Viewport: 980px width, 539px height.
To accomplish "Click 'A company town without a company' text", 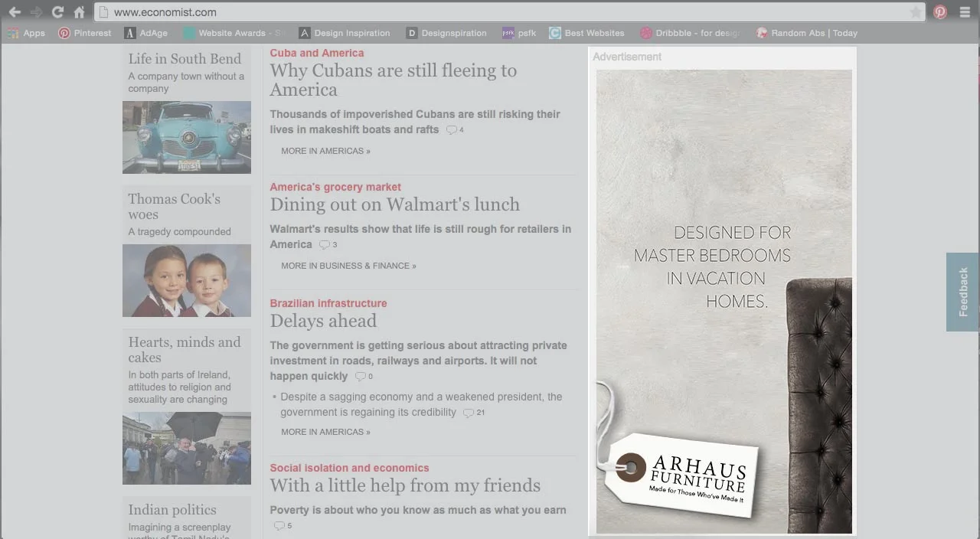I will tap(186, 83).
